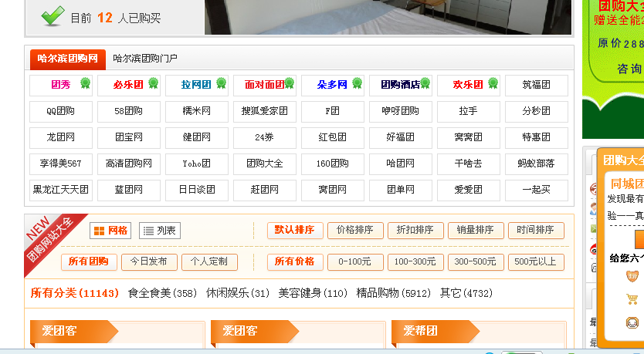Open the 拉网团 link
644x354 pixels.
pyautogui.click(x=197, y=85)
